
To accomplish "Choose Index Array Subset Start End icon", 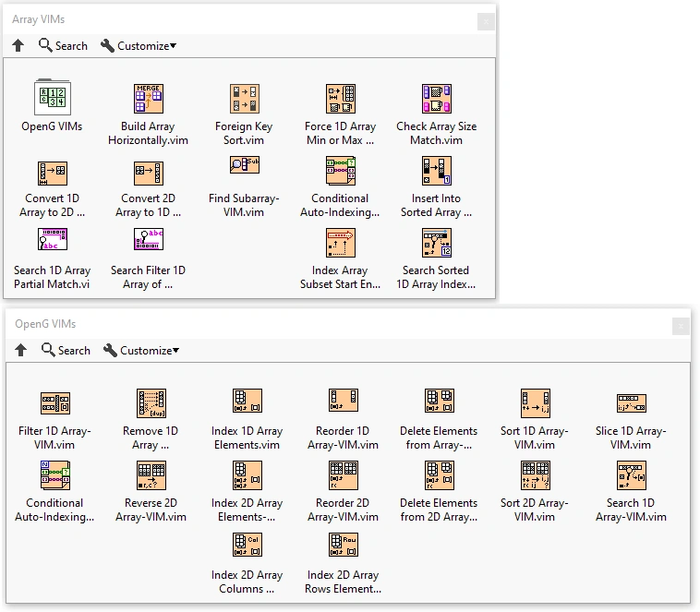I will pos(341,243).
